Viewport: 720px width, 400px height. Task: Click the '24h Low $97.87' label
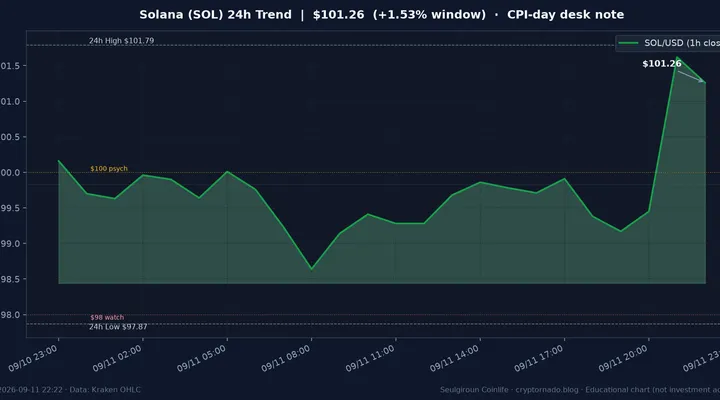pyautogui.click(x=118, y=327)
